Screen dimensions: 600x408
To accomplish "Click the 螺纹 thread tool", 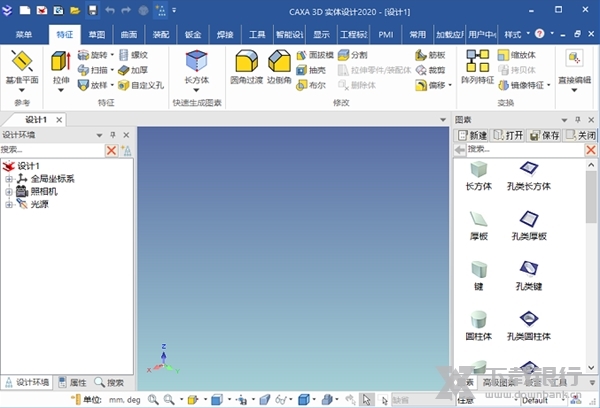I will (134, 55).
